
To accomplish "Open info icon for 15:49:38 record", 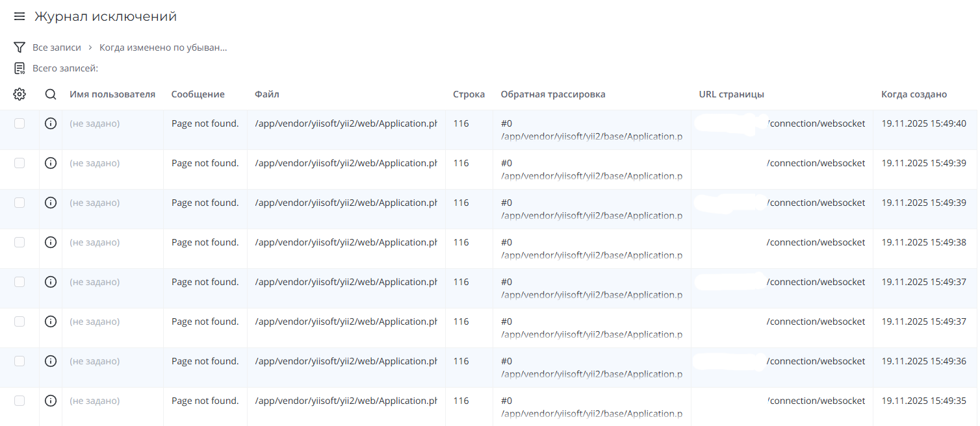I will (x=51, y=242).
